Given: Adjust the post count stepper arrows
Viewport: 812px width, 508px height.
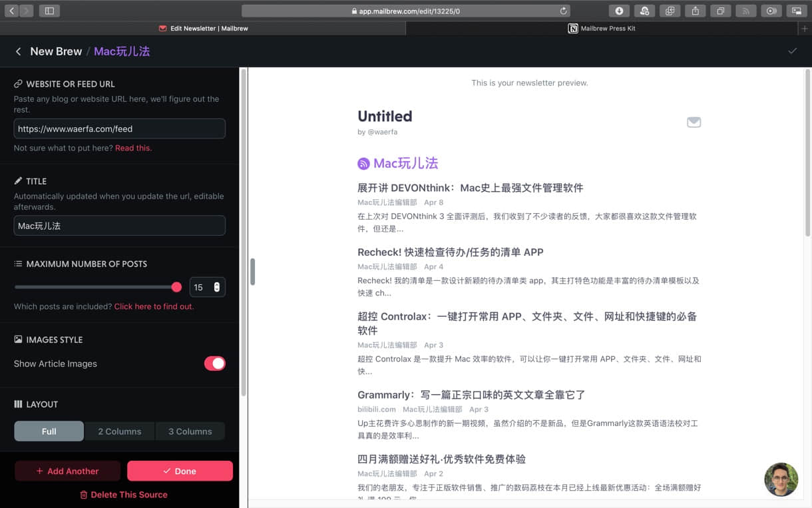Looking at the screenshot, I should click(x=217, y=287).
